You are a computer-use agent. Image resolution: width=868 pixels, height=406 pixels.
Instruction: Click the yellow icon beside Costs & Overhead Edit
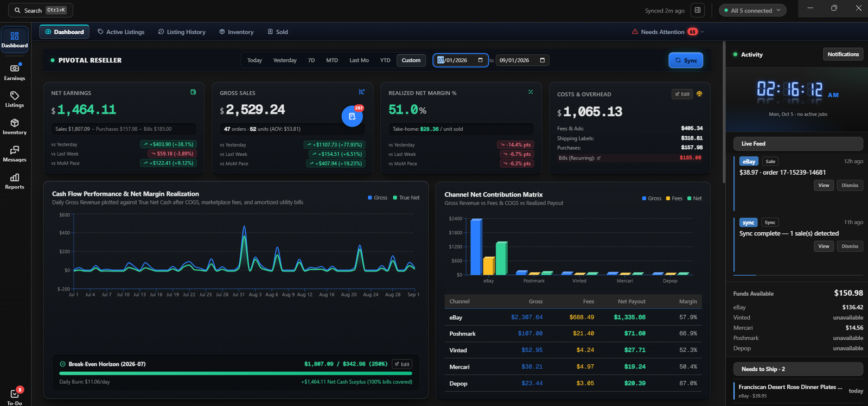click(699, 94)
